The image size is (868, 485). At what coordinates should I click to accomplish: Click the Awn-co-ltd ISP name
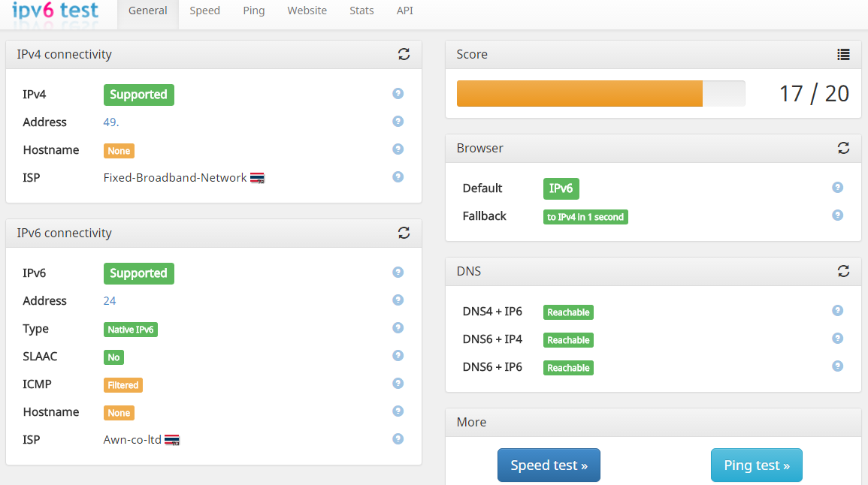(132, 440)
